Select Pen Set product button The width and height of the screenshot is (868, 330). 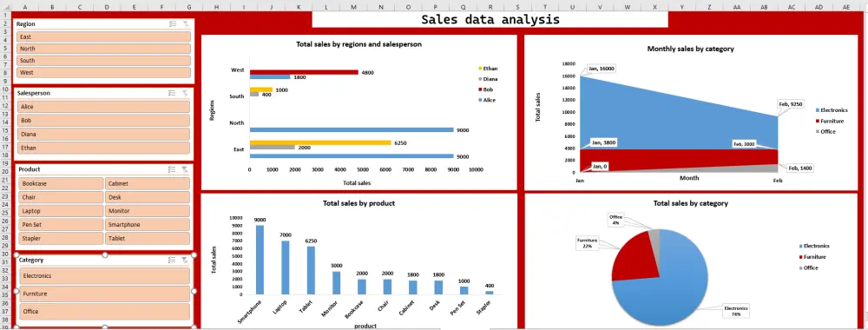click(61, 225)
